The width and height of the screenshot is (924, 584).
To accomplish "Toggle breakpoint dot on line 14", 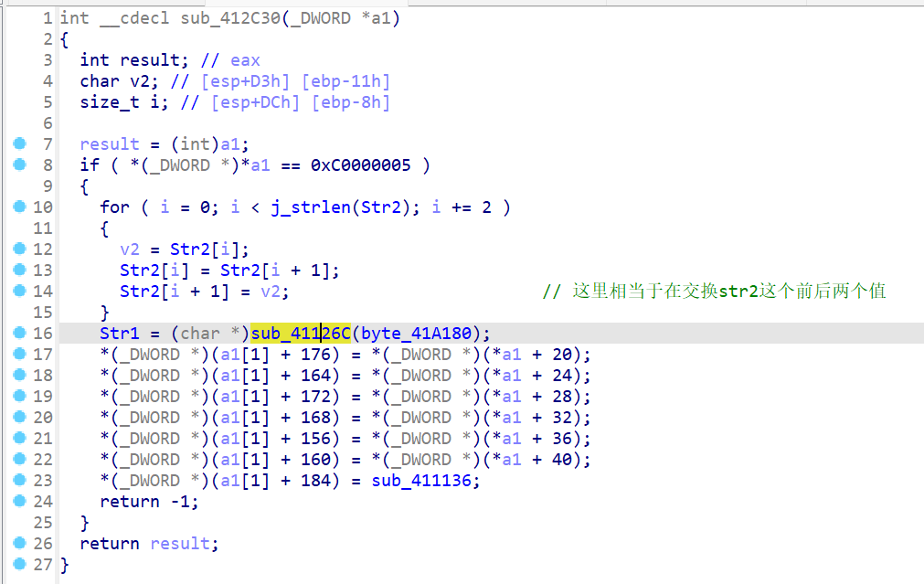I will 19,291.
